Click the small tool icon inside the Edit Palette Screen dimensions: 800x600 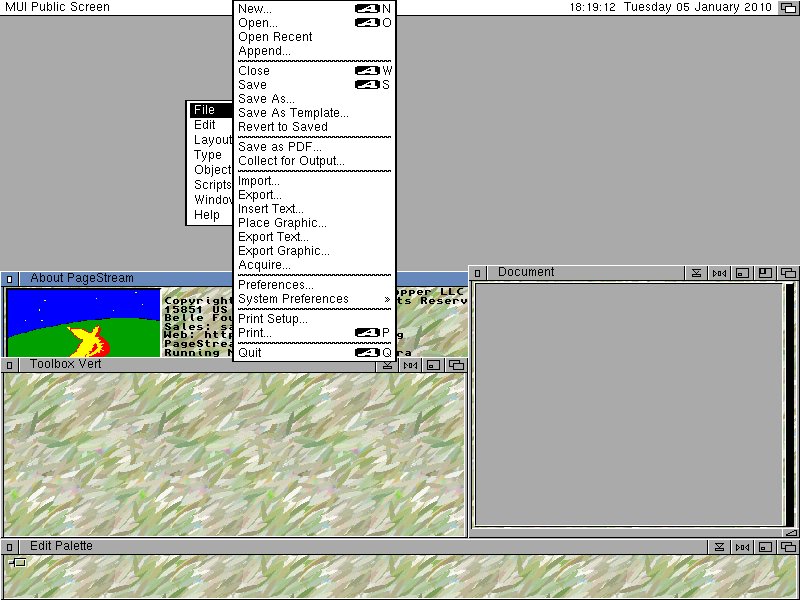pos(17,563)
